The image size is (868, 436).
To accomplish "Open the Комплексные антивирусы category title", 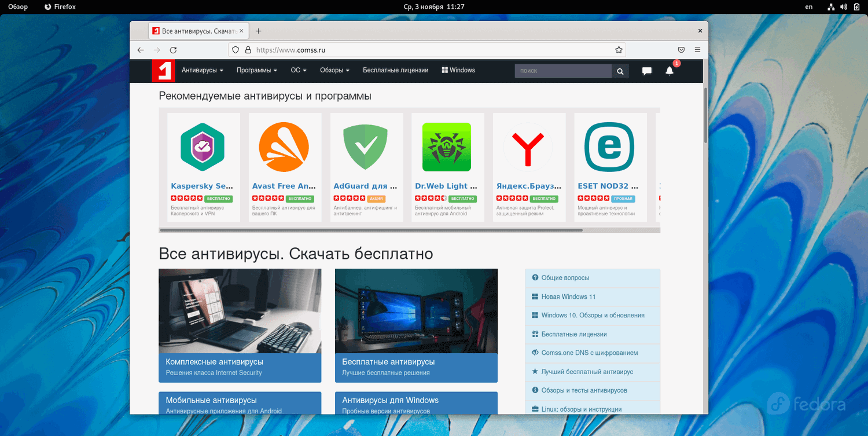I will (214, 362).
